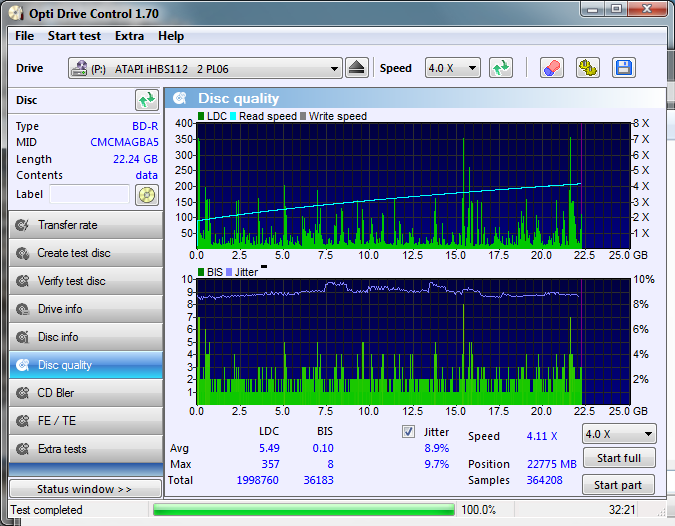This screenshot has height=526, width=675.
Task: Open the Extra menu
Action: pyautogui.click(x=129, y=36)
